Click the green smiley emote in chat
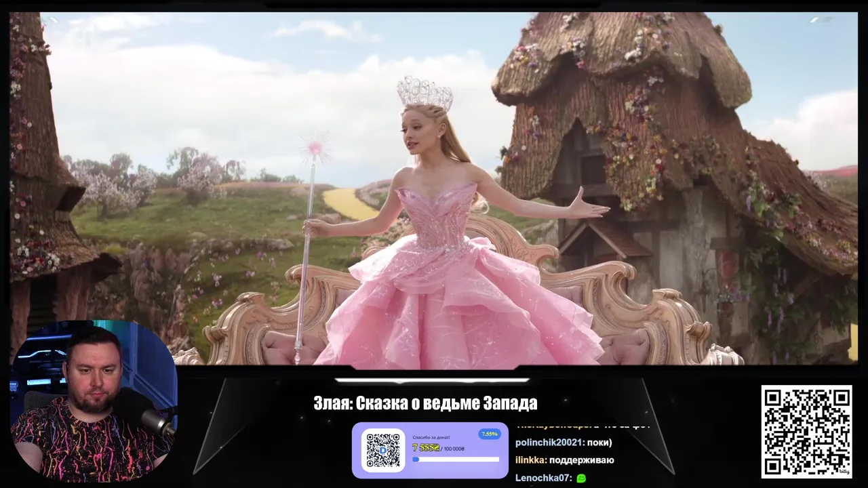Viewport: 868px width, 488px height. (581, 478)
